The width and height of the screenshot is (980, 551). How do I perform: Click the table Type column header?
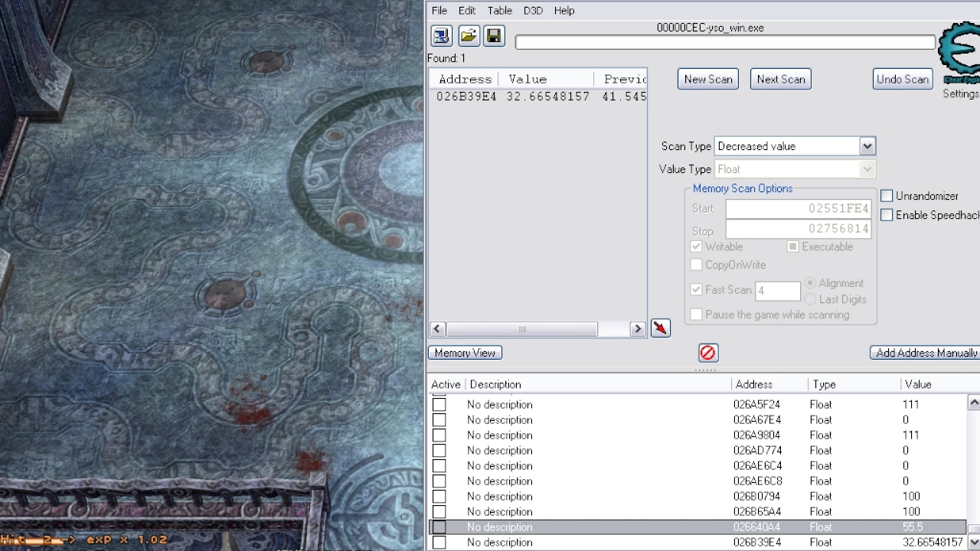[x=824, y=384]
